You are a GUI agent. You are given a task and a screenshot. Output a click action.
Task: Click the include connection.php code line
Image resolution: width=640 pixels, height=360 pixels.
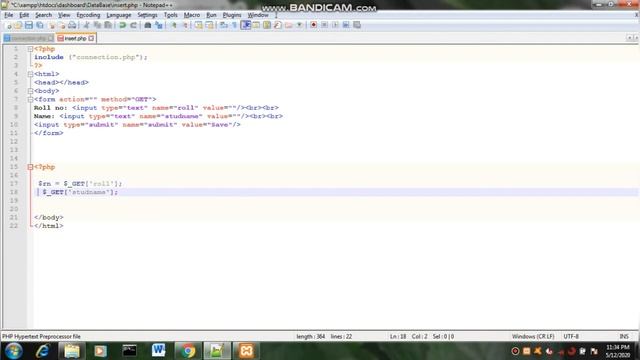pyautogui.click(x=91, y=58)
